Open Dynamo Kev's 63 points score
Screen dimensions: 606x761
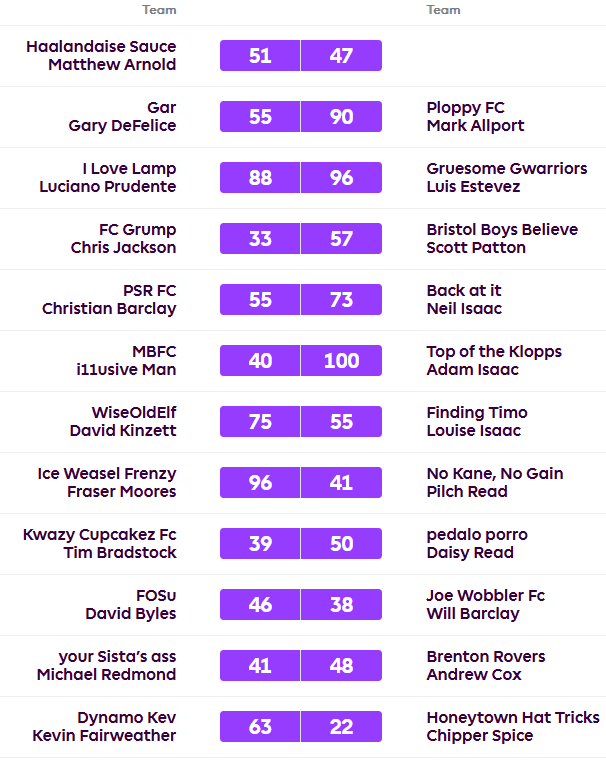(x=260, y=726)
